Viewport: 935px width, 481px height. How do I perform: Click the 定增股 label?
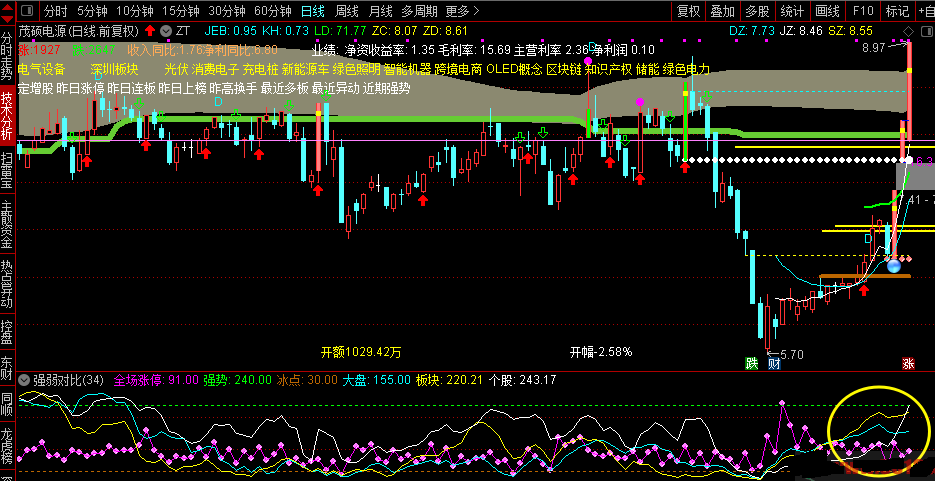pyautogui.click(x=36, y=88)
